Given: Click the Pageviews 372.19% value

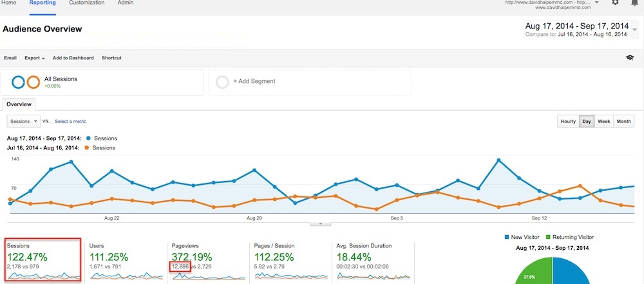Looking at the screenshot, I should (x=192, y=258).
